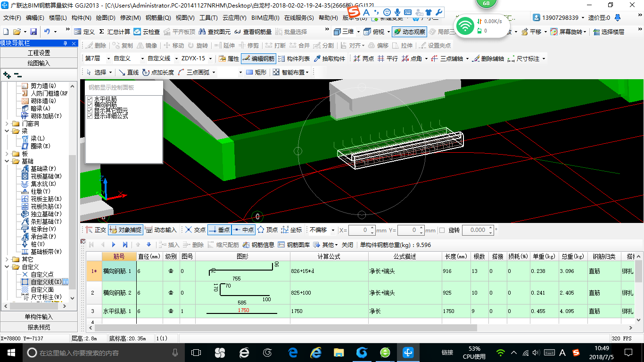Image resolution: width=644 pixels, height=362 pixels.
Task: Pin the 模块导航栏 panel
Action: [x=66, y=43]
